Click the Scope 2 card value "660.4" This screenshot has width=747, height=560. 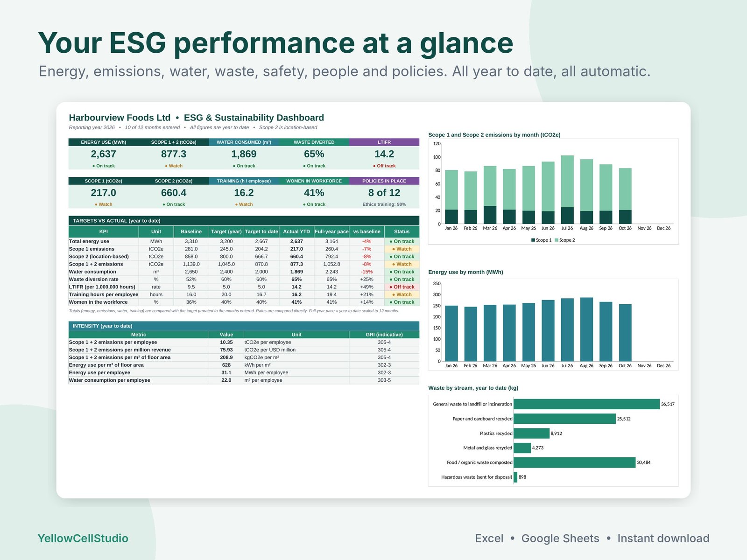(x=174, y=193)
